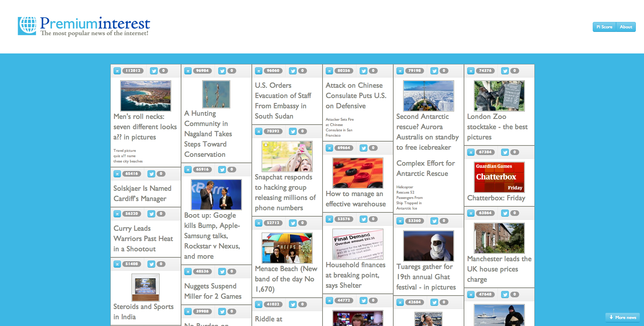Click the 'Travel picture quiz' related text
This screenshot has height=326, width=644.
(128, 156)
